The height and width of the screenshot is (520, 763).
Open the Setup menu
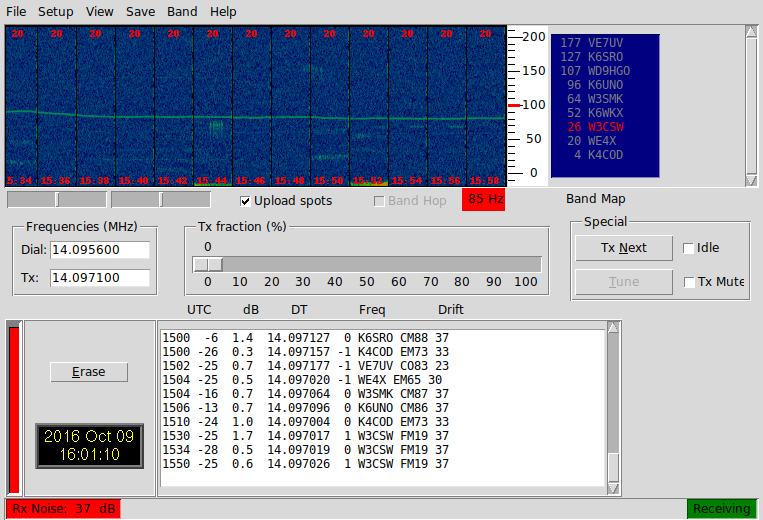pos(55,12)
